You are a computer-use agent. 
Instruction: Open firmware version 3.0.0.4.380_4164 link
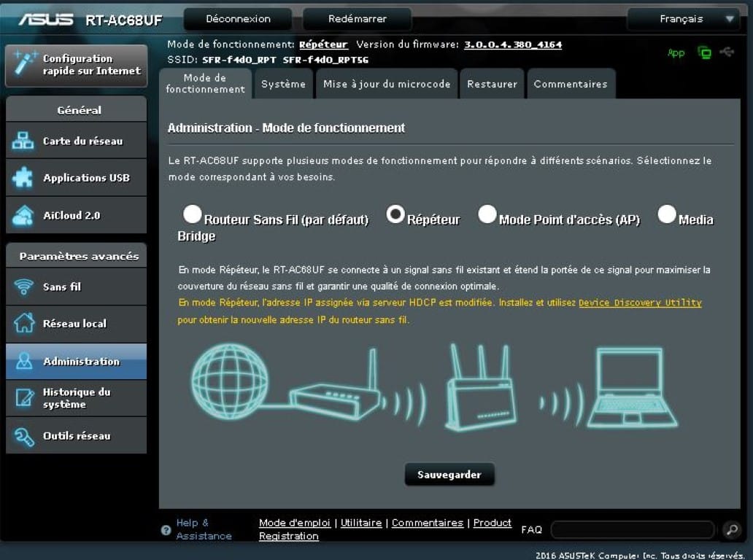(x=513, y=44)
